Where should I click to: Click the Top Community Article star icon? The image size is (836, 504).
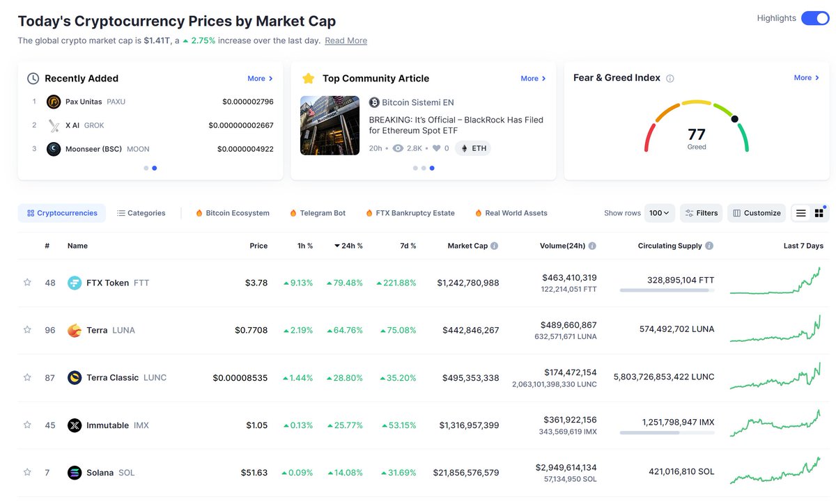(309, 79)
